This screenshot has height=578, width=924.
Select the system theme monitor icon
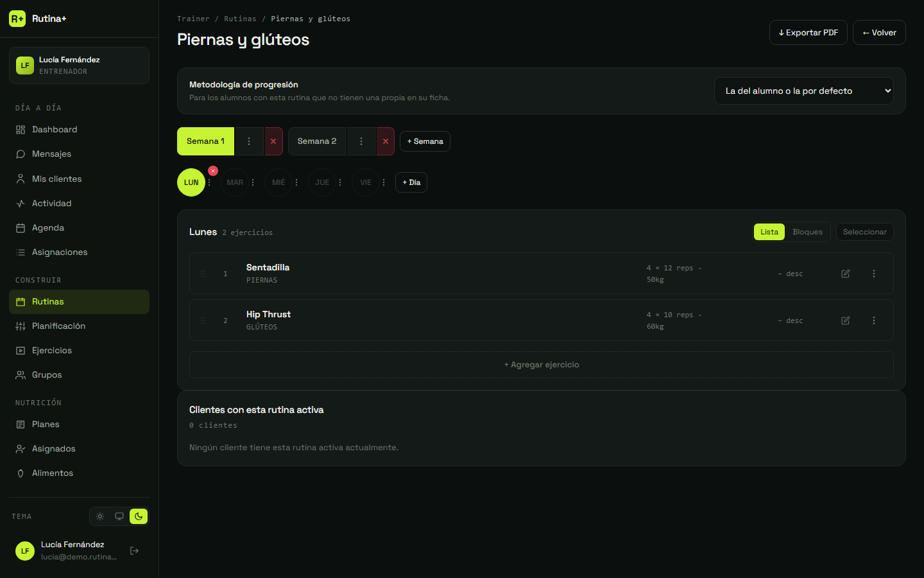[119, 516]
